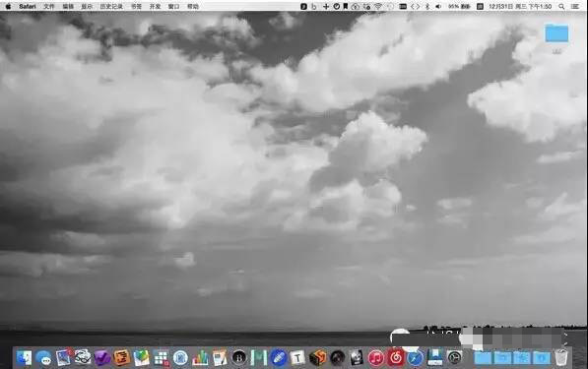Viewport: 588px width, 369px height.
Task: Select the blue folder on the desktop
Action: coord(556,33)
